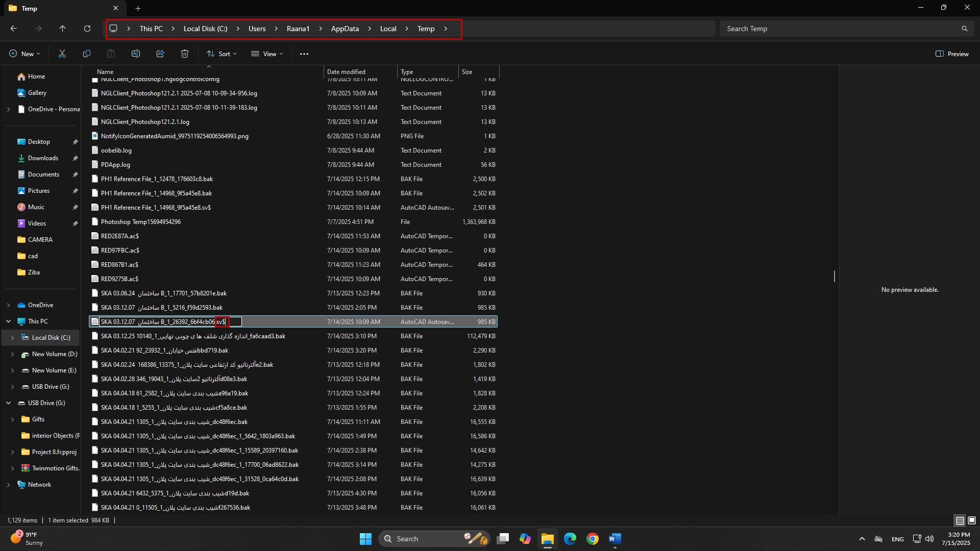The width and height of the screenshot is (980, 551).
Task: Open Microsoft Edge from taskbar
Action: point(570,539)
